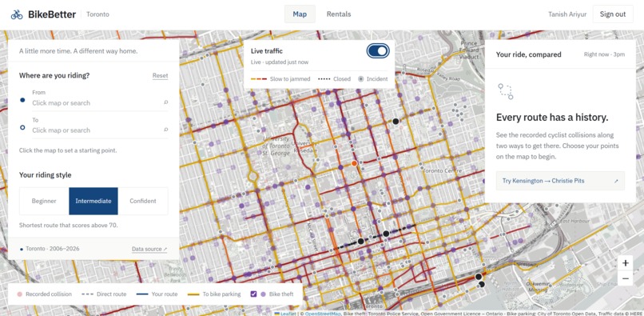Click the route path illustration icon

(x=505, y=91)
